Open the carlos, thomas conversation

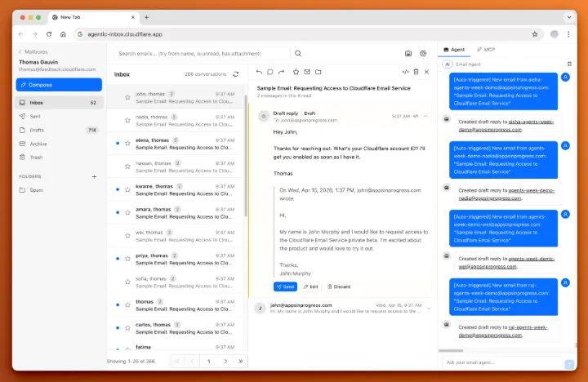point(176,328)
